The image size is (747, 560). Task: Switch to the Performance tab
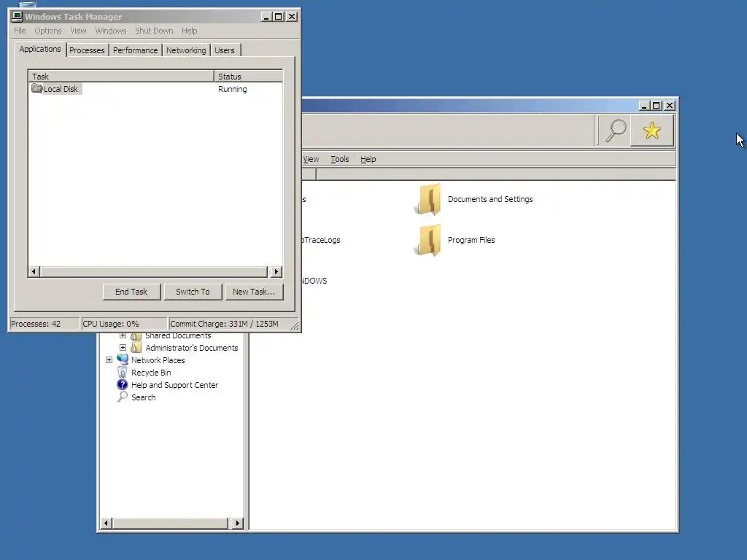(135, 50)
